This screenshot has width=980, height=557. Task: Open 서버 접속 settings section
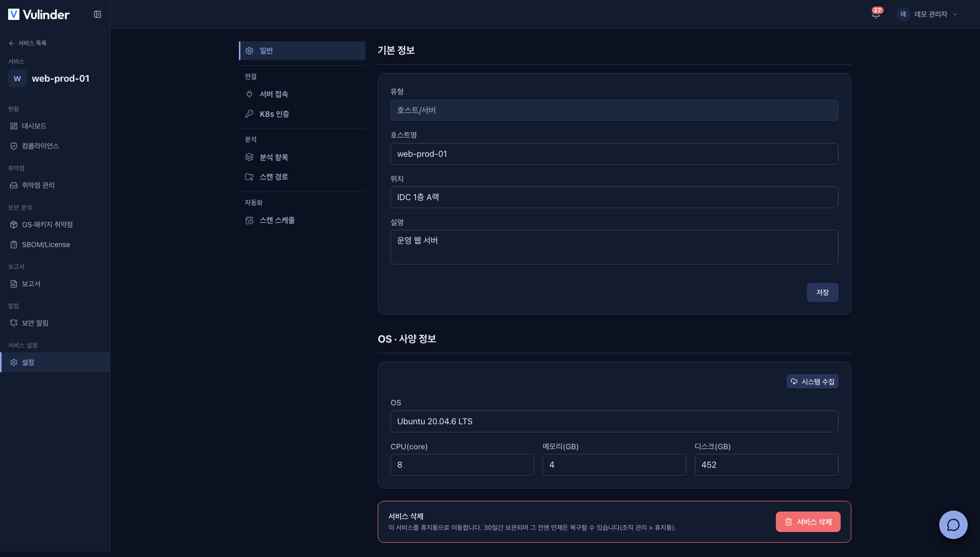[302, 94]
